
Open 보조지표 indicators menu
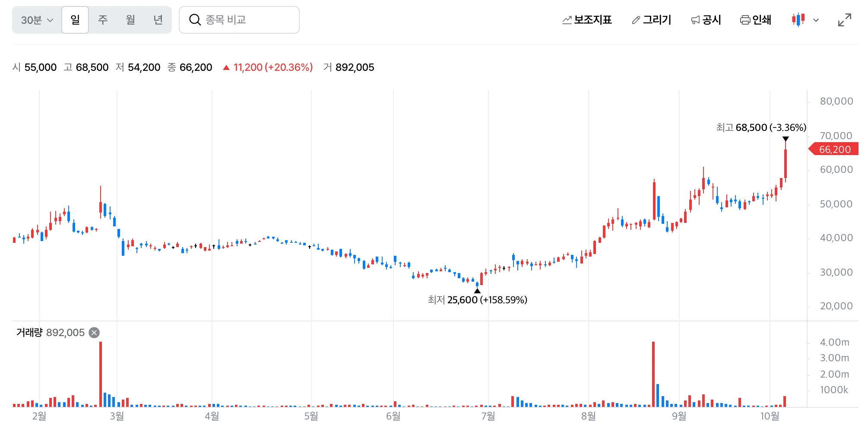tap(587, 20)
